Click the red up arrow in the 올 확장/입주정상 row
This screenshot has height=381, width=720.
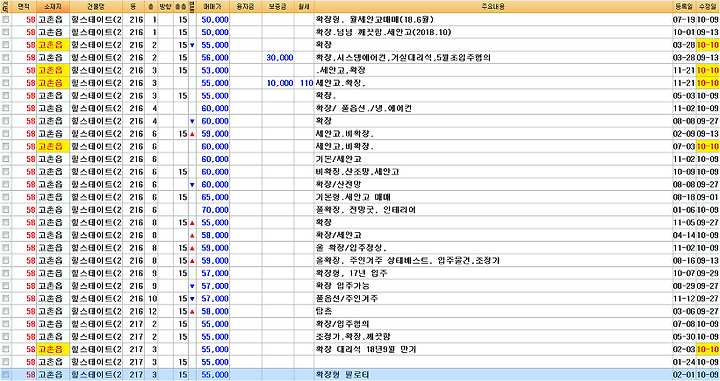(x=192, y=248)
